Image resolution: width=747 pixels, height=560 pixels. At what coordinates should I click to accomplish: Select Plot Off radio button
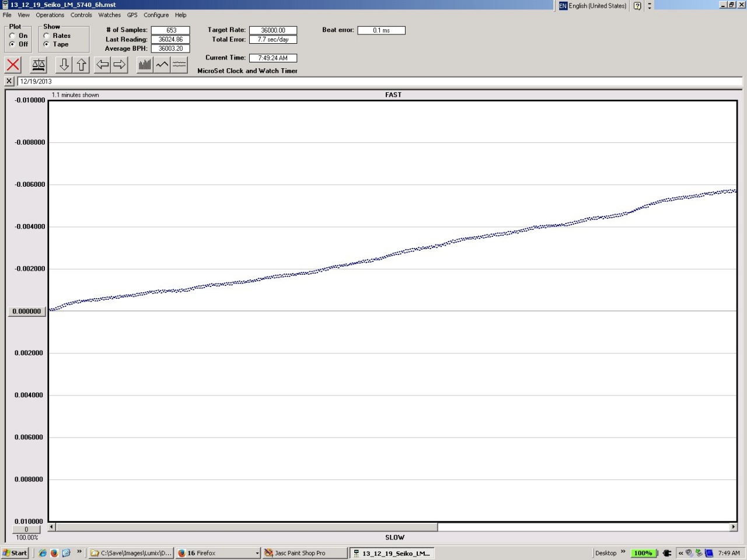click(12, 44)
